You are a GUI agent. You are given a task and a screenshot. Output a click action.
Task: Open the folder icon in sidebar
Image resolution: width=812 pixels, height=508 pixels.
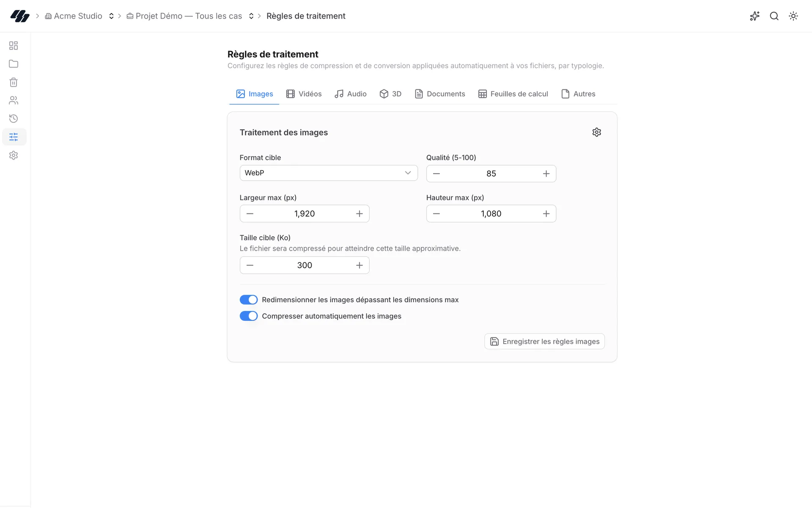click(14, 64)
